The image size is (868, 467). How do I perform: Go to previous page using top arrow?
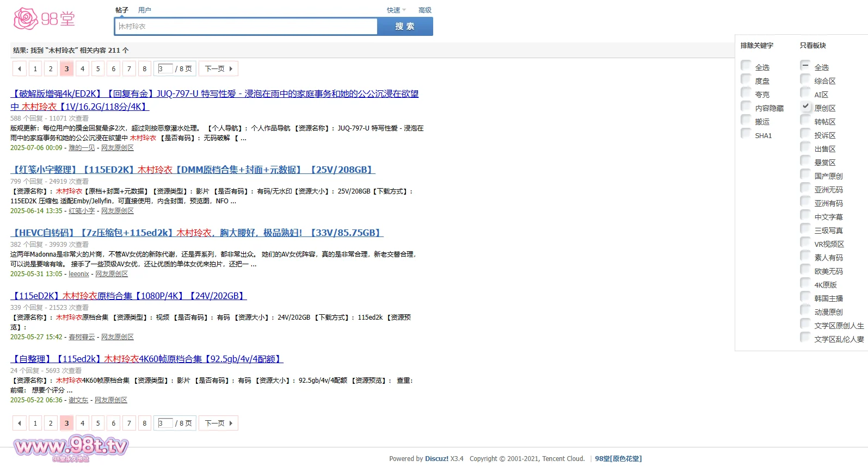[x=20, y=69]
